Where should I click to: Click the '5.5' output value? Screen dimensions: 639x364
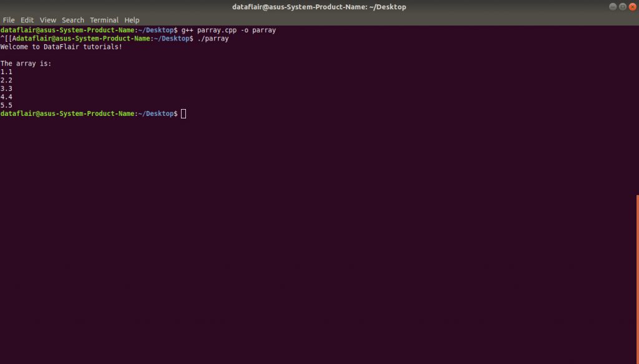coord(6,105)
